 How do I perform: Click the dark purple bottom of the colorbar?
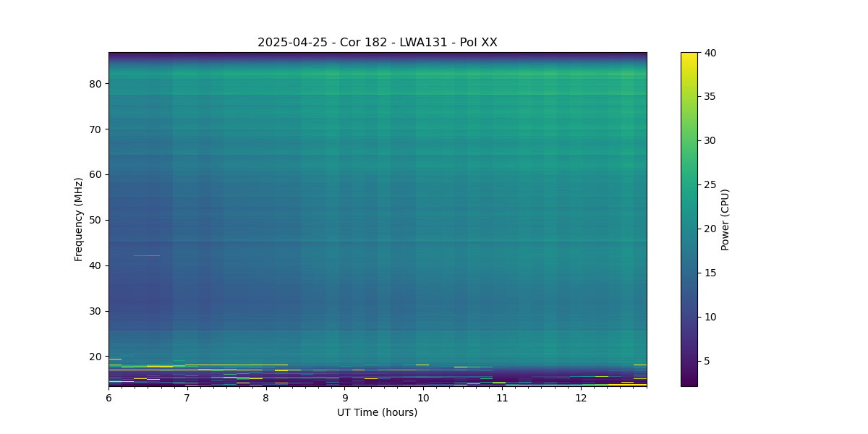[689, 383]
